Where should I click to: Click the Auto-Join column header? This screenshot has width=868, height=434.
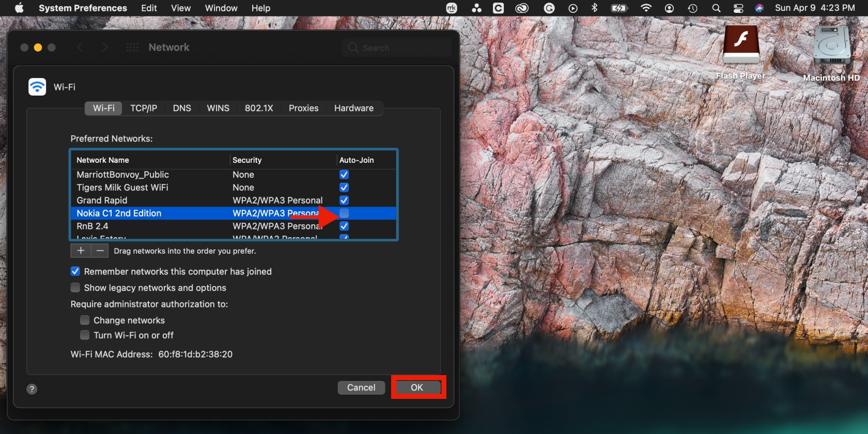[x=366, y=160]
